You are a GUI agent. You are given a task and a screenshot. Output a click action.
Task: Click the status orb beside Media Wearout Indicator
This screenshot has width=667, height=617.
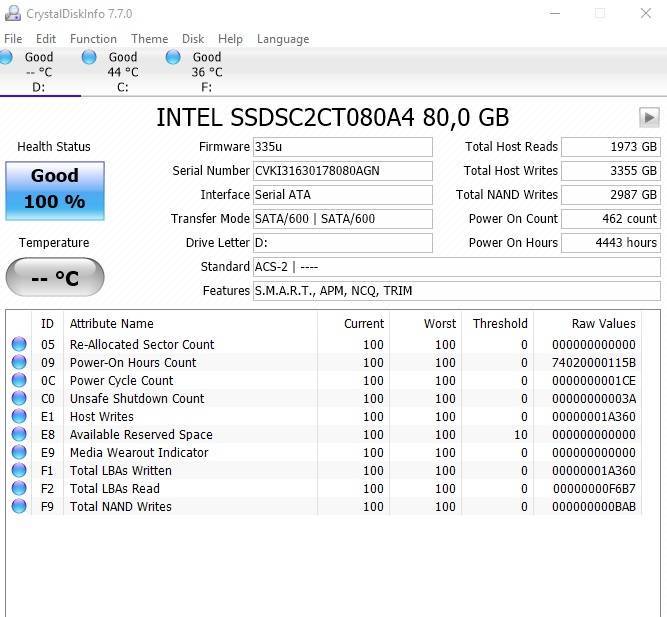pos(19,453)
